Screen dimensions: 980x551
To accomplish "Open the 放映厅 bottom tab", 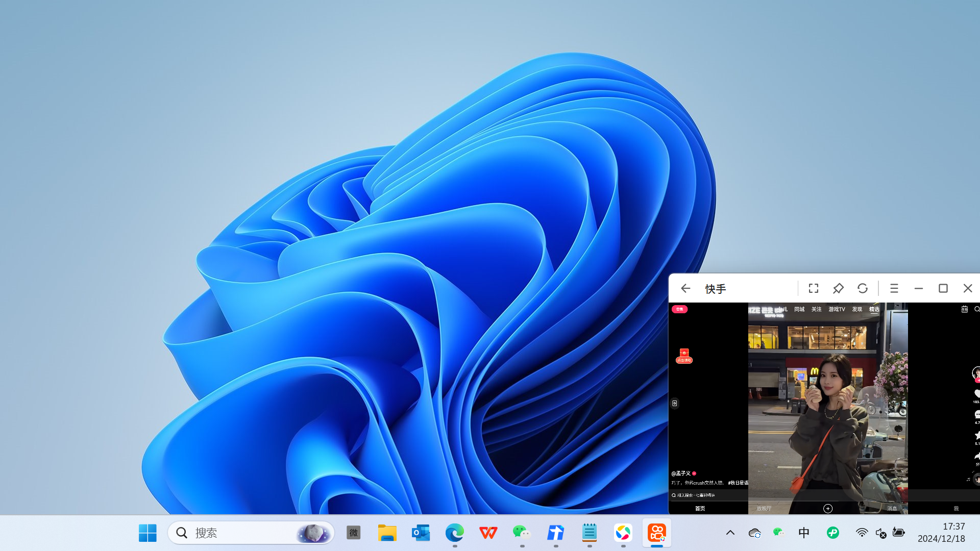I will point(764,509).
